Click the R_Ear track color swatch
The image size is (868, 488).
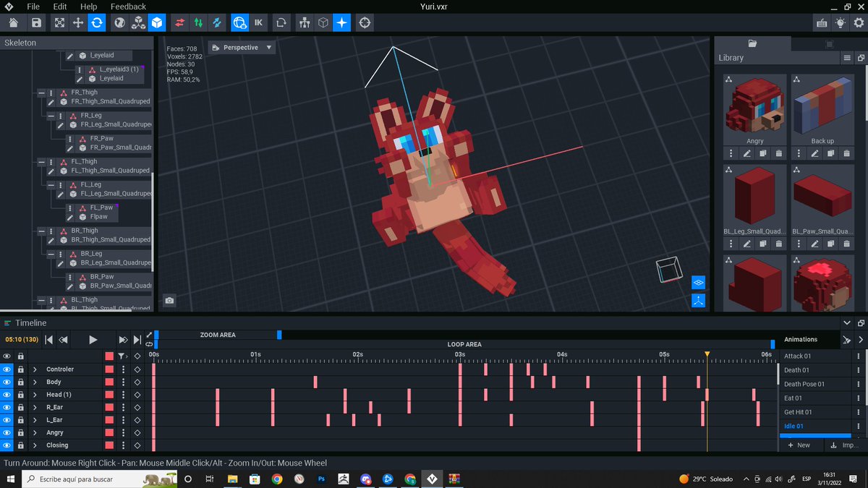point(109,407)
